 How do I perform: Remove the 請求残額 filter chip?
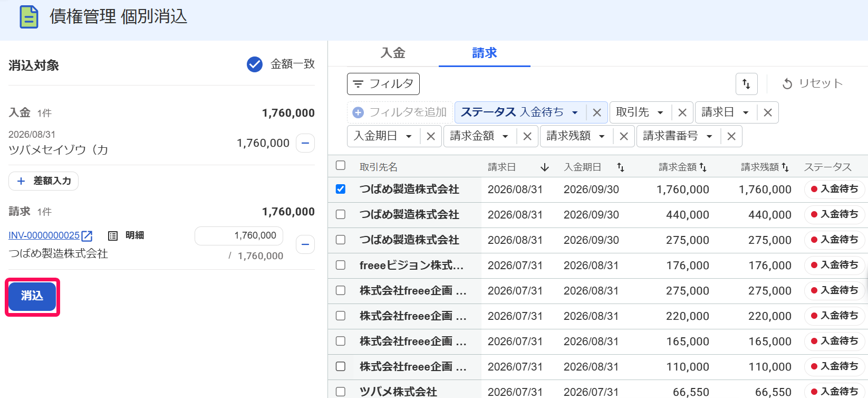(624, 136)
